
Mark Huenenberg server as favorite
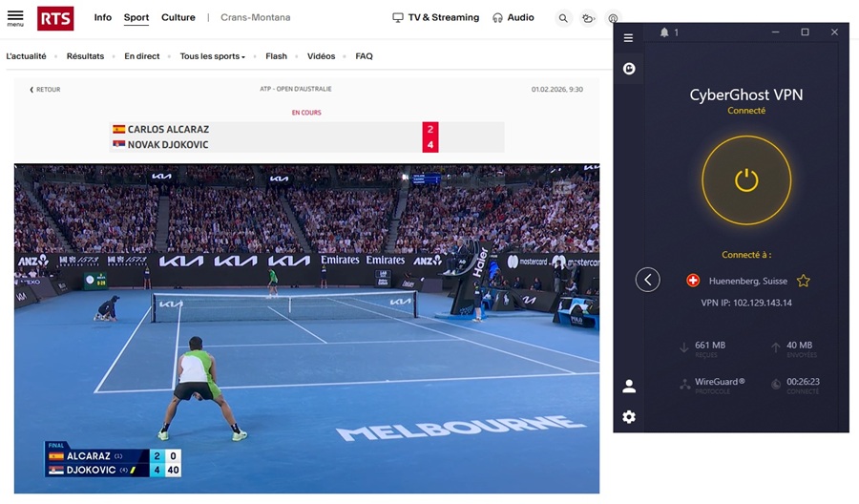point(804,281)
